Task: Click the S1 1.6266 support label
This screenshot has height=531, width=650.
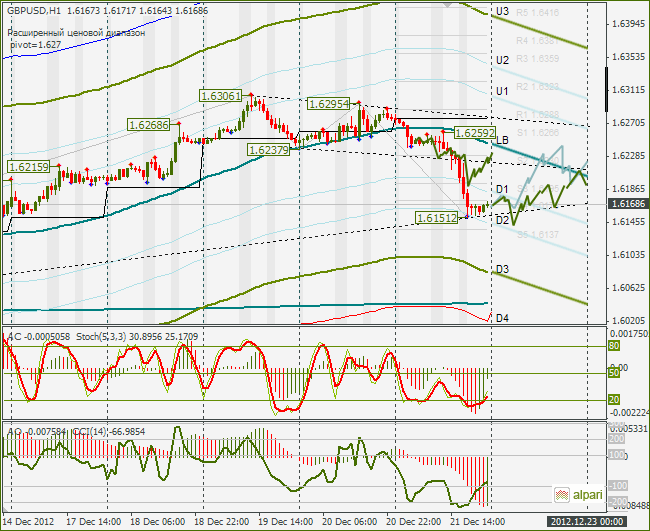Action: [x=538, y=133]
